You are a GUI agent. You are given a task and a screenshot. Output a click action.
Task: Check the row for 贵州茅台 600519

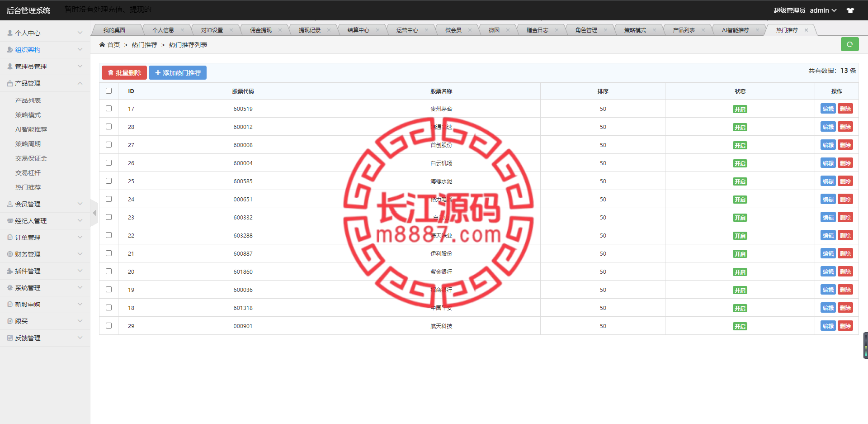click(x=108, y=109)
